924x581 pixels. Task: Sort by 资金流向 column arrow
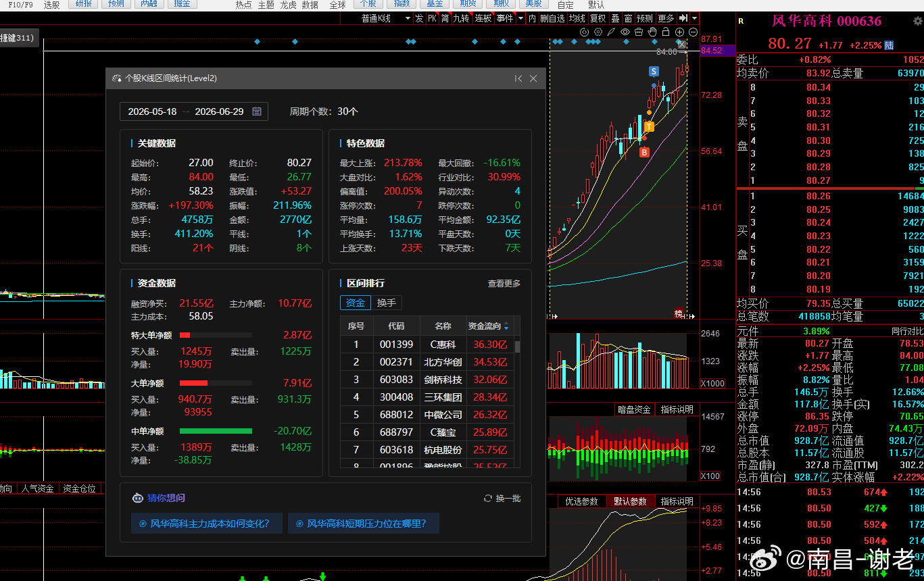click(507, 326)
